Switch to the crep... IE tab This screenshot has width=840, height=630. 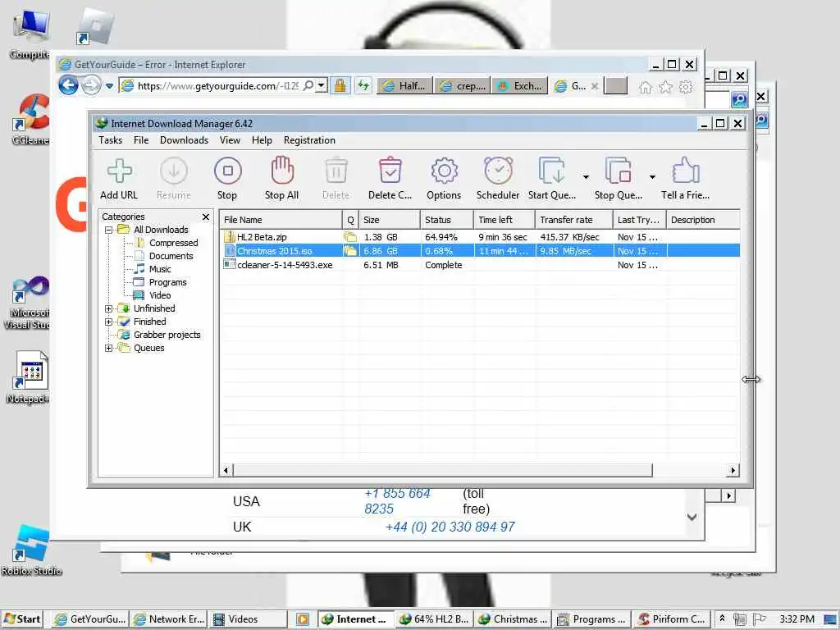(x=462, y=85)
